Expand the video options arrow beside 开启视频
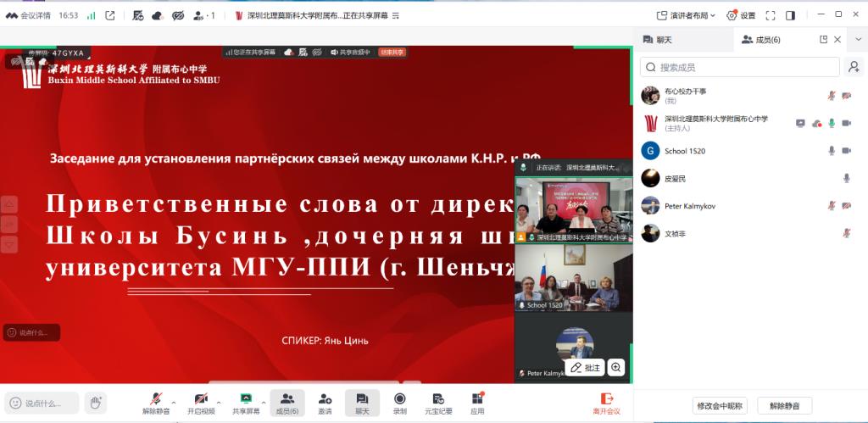This screenshot has width=868, height=423. tap(219, 402)
